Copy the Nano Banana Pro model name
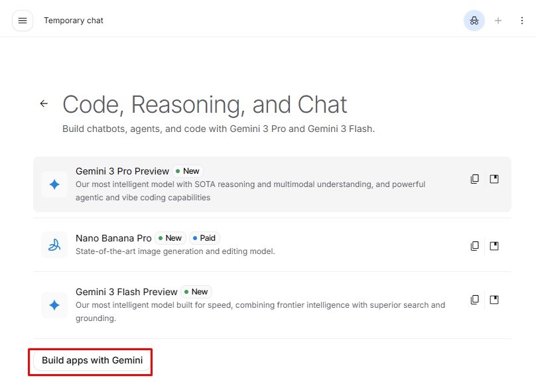Viewport: 536px width, 392px height. [475, 246]
